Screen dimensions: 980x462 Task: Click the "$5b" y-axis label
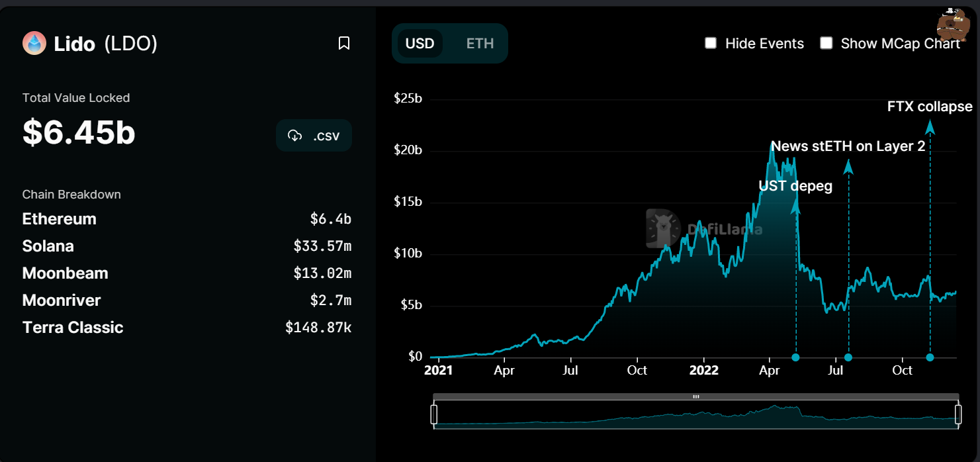pos(411,305)
